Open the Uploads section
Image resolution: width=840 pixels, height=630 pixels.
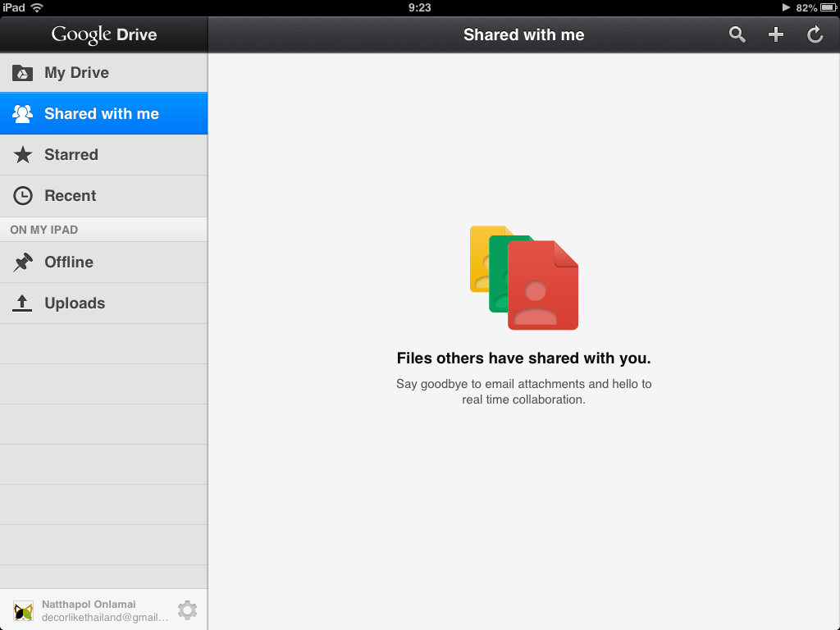[104, 304]
